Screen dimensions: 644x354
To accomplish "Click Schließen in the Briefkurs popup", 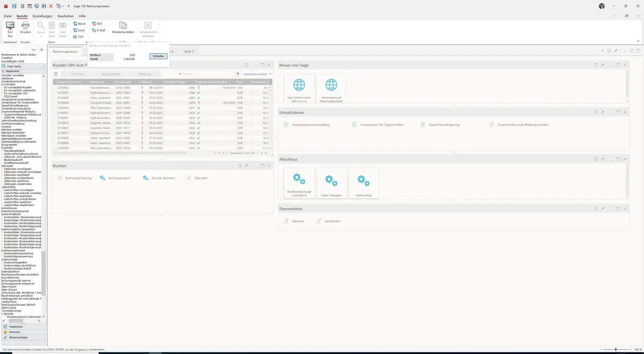I will click(158, 56).
